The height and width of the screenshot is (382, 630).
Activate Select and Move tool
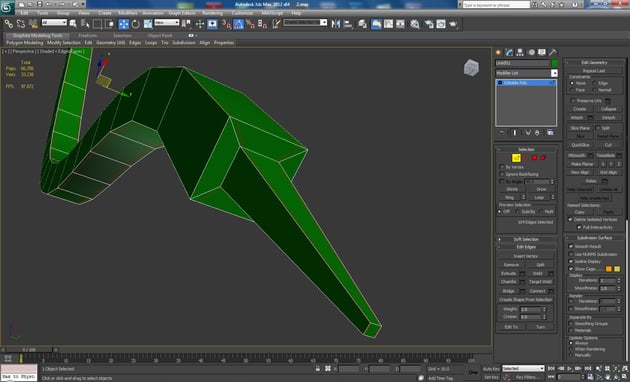[x=123, y=24]
